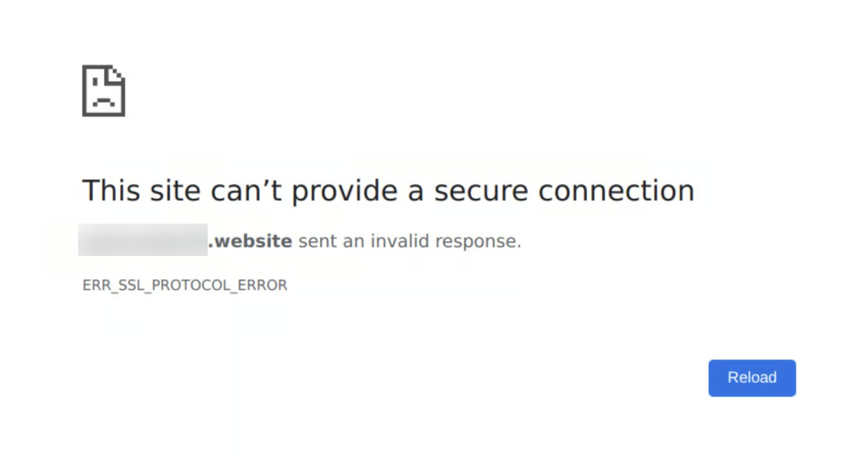Click the word "connection" in the heading
This screenshot has width=868, height=457.
(x=616, y=191)
